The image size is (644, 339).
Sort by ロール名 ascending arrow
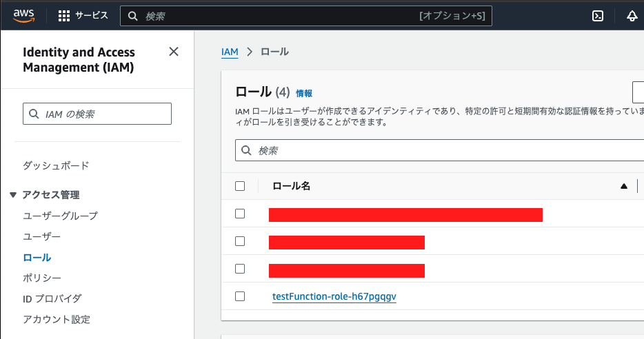click(x=624, y=186)
